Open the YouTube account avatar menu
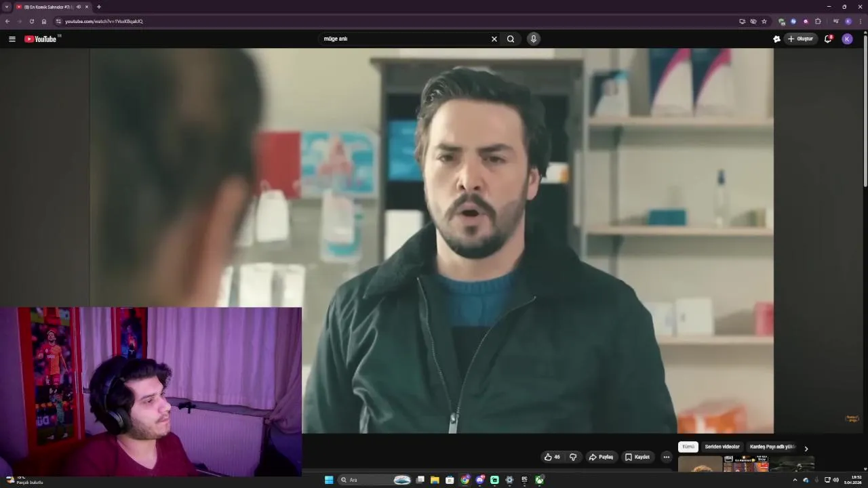Screen dimensions: 868x488 tap(847, 39)
